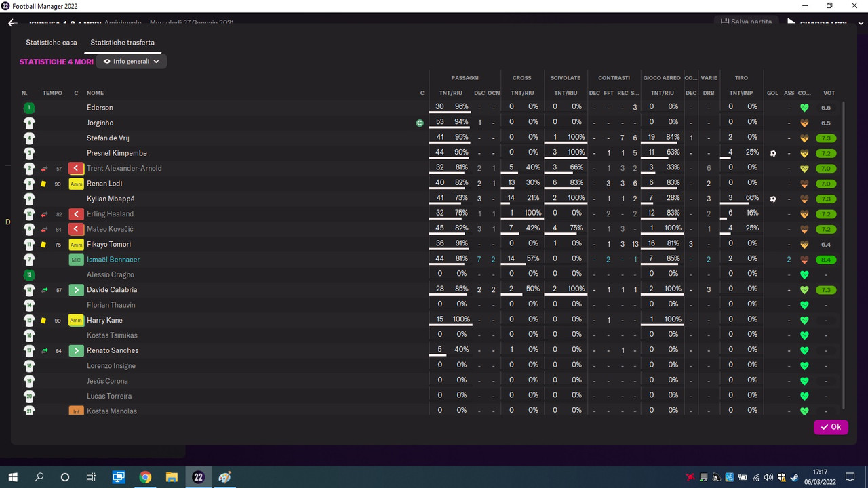Click the CONTRASTI column group header

[x=614, y=78]
